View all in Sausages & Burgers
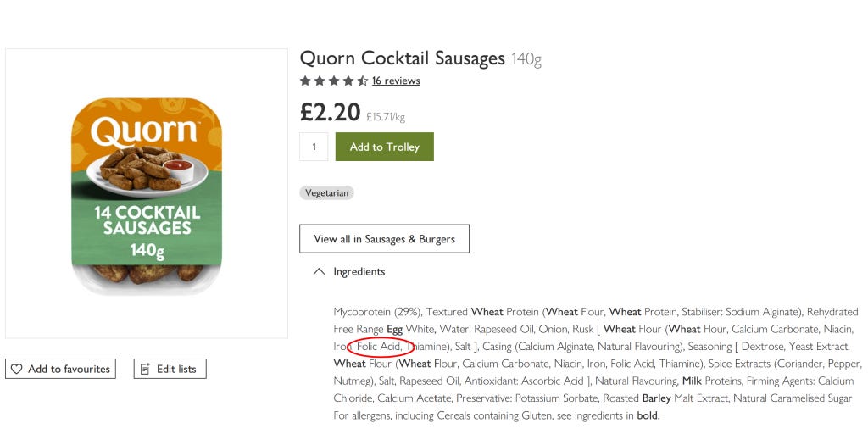The height and width of the screenshot is (434, 868). (x=384, y=238)
